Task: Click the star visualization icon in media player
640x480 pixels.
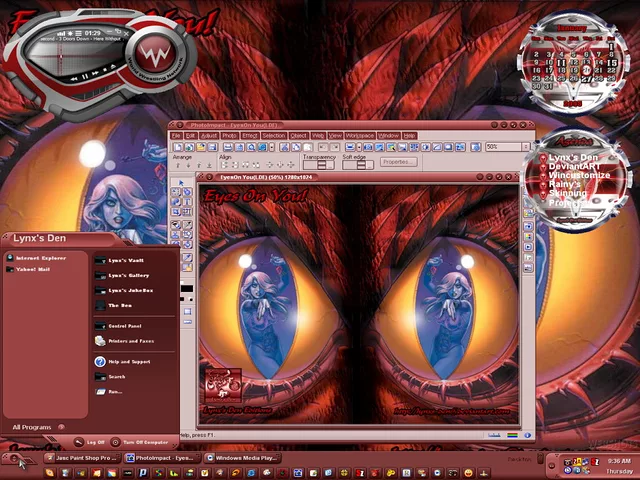Action: point(70,33)
